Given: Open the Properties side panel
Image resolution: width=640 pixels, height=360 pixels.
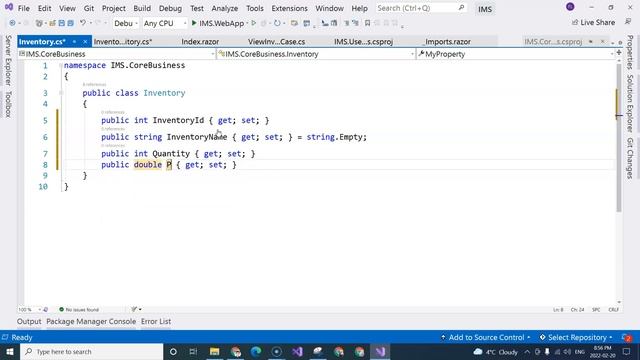Looking at the screenshot, I should pos(630,52).
